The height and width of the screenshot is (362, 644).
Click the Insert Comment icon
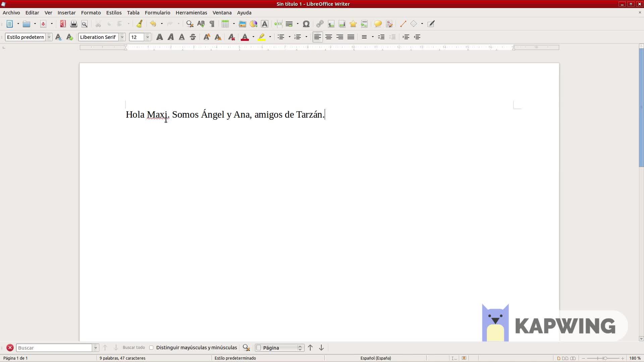point(378,24)
